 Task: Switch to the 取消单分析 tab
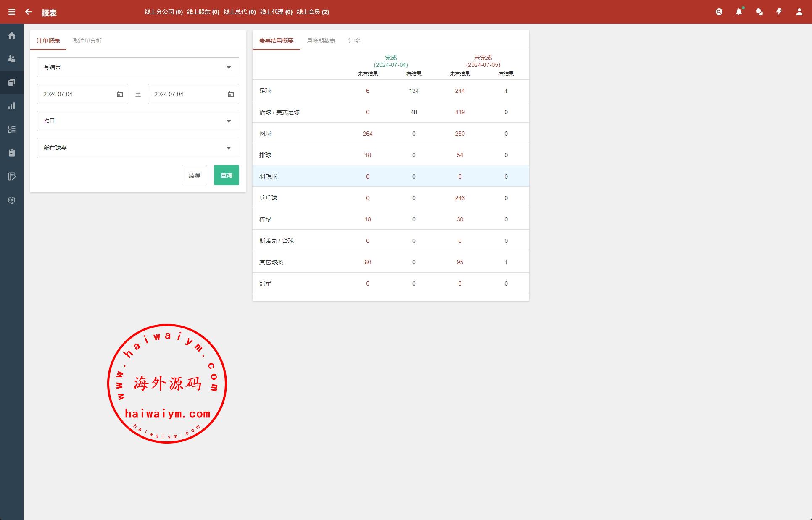click(87, 41)
